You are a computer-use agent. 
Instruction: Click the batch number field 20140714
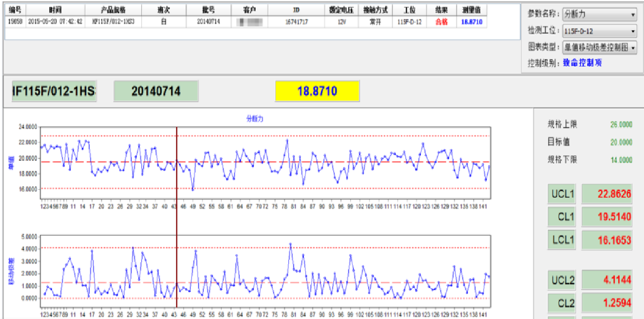[x=155, y=91]
